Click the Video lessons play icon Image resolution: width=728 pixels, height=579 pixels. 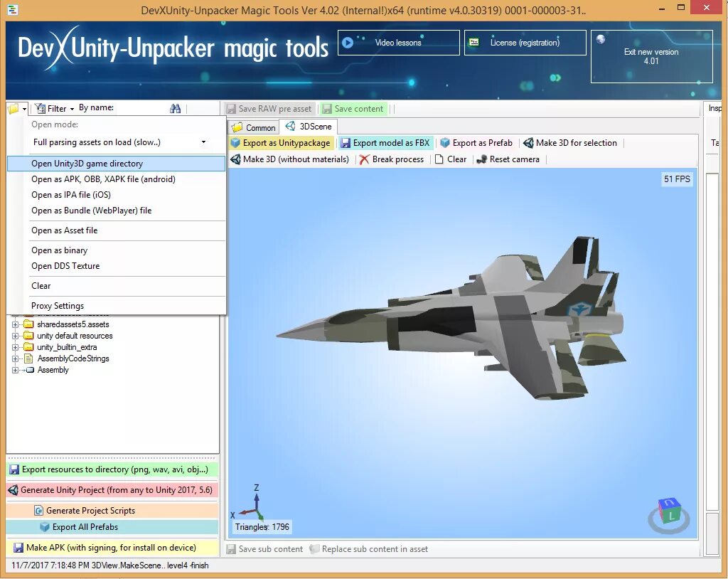pos(347,43)
